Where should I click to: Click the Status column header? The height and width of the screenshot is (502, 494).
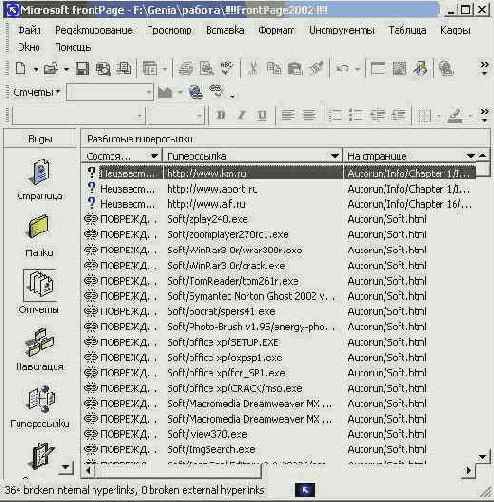click(121, 156)
